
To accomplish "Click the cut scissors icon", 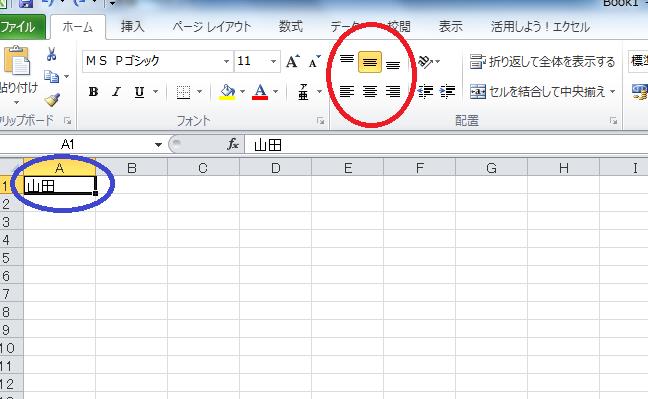I will click(51, 54).
